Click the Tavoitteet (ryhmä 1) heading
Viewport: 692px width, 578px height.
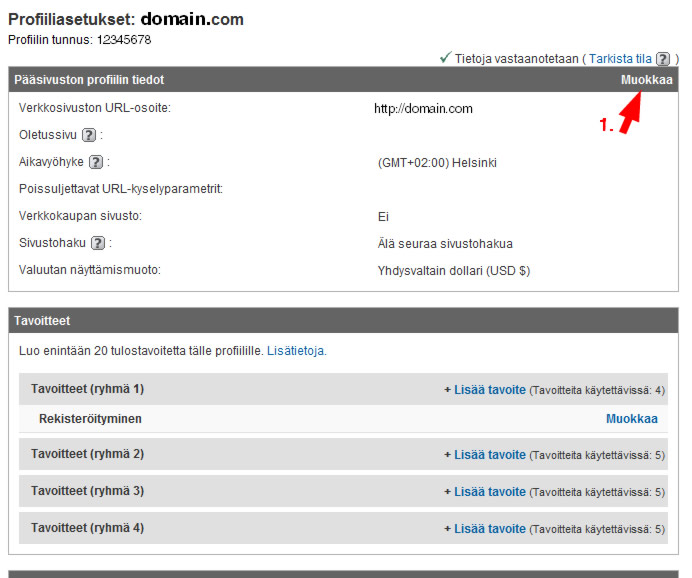coord(87,389)
